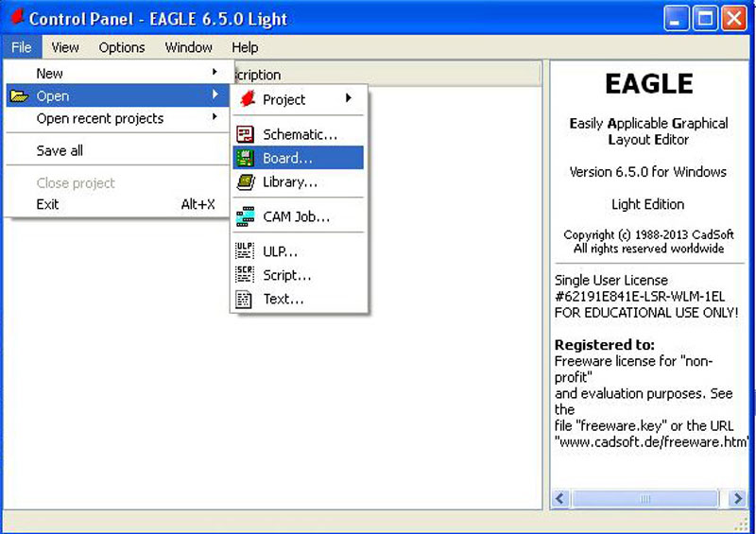
Task: Click the horizontal scrollbar thumb in info panel
Action: pyautogui.click(x=645, y=498)
